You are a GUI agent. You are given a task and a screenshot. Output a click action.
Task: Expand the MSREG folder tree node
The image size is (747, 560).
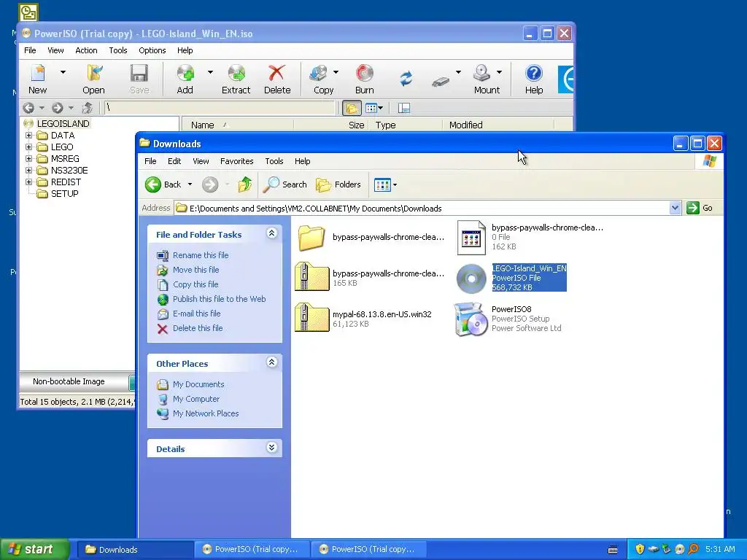pyautogui.click(x=28, y=158)
